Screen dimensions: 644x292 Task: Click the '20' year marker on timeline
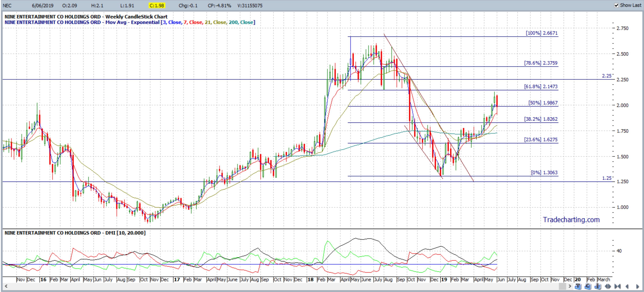578,279
